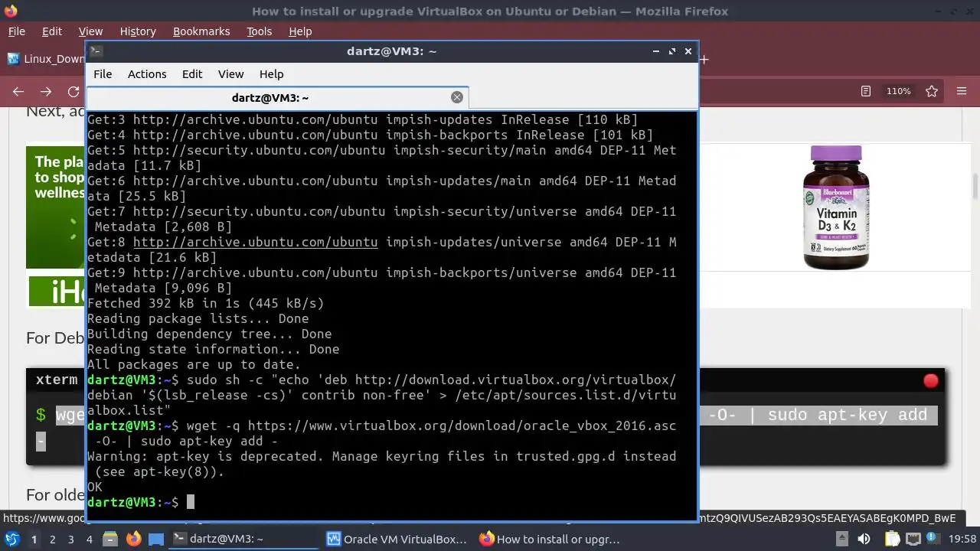
Task: Switch to workspace 2
Action: click(52, 540)
